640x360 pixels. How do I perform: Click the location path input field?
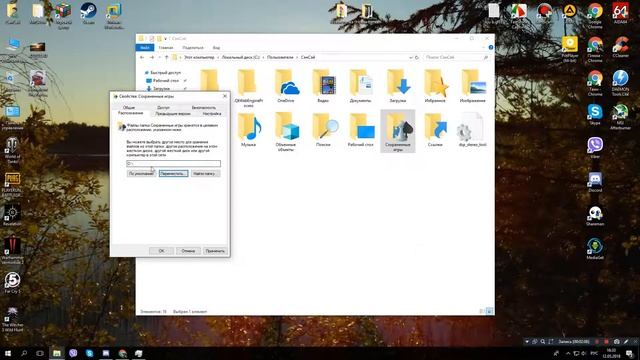click(173, 163)
